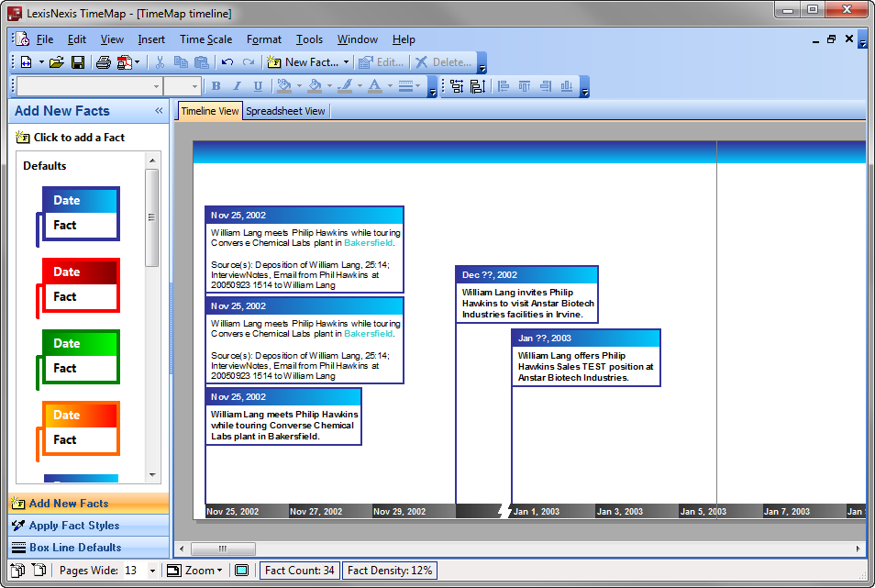The height and width of the screenshot is (588, 875).
Task: Open the Box Line Defaults panel
Action: [x=89, y=548]
